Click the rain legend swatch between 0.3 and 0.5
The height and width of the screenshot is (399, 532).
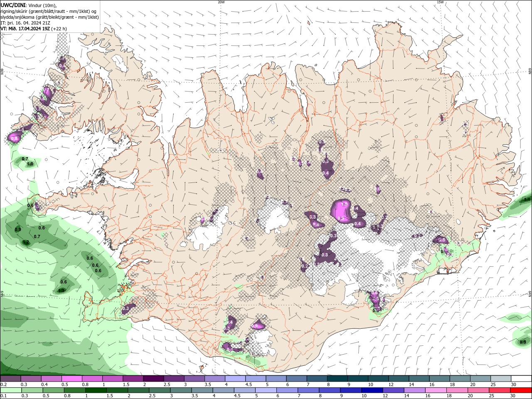32,390
